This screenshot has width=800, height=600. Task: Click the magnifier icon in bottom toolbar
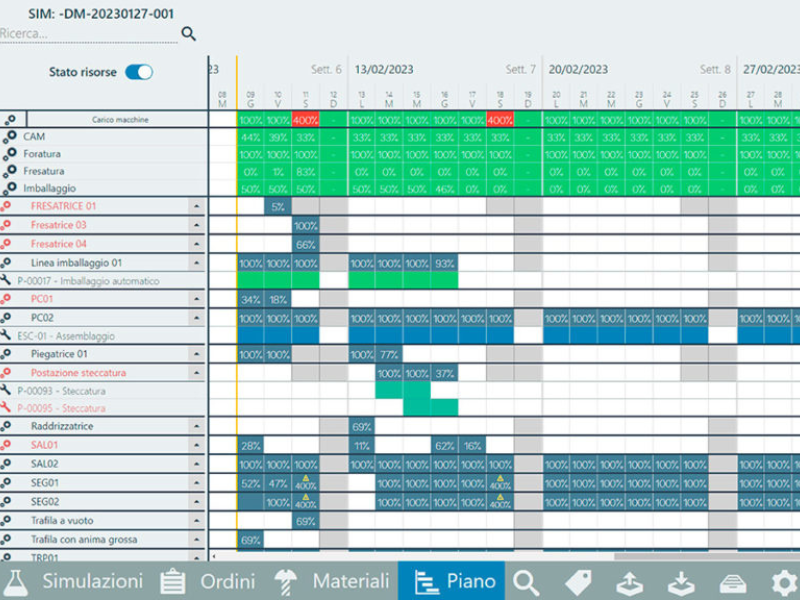tap(525, 581)
